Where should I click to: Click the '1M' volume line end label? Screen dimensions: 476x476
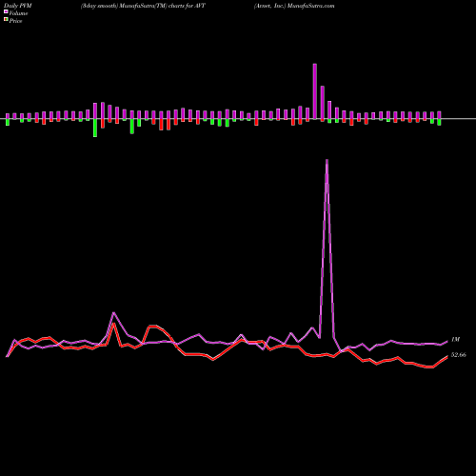point(455,340)
